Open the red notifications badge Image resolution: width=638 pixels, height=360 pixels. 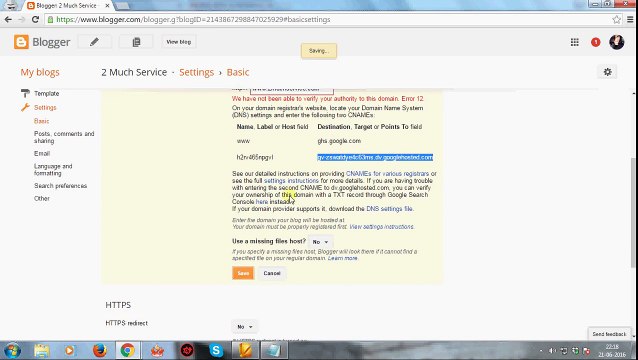tap(596, 42)
